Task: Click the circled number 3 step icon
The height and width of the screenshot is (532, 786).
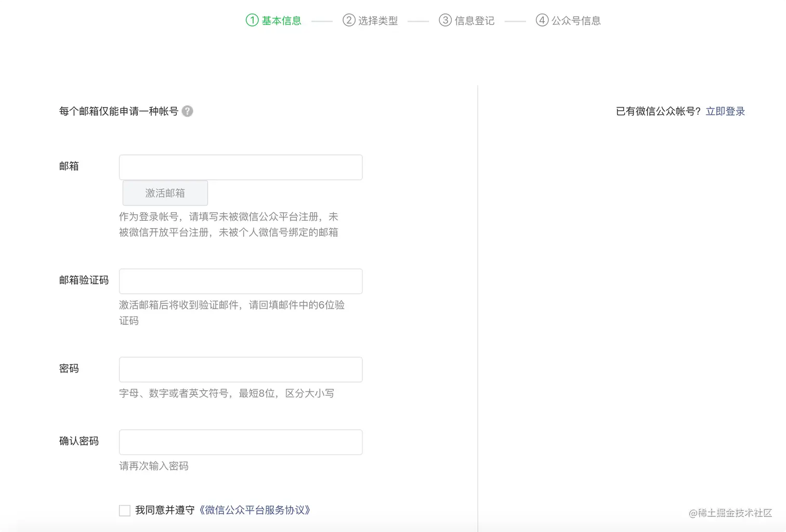Action: [x=445, y=20]
